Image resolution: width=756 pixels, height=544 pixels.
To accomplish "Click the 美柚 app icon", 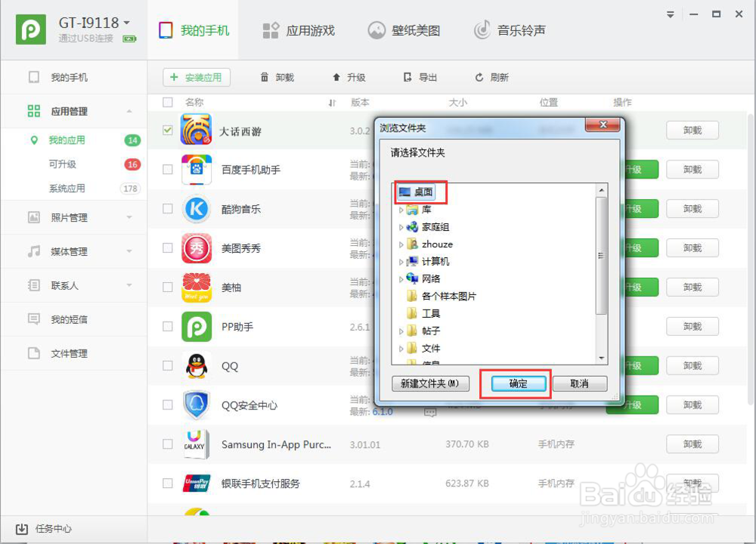I will [x=197, y=288].
